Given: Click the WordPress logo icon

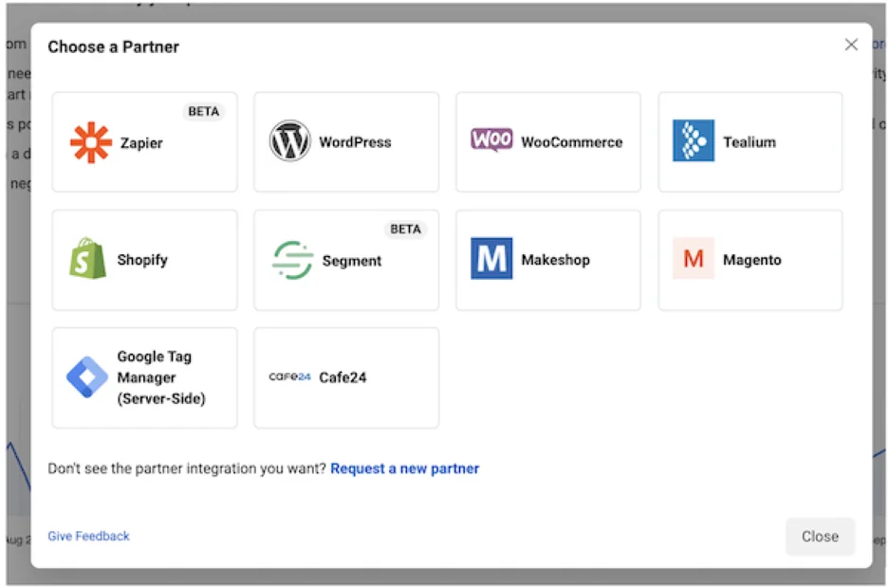Looking at the screenshot, I should click(x=288, y=142).
